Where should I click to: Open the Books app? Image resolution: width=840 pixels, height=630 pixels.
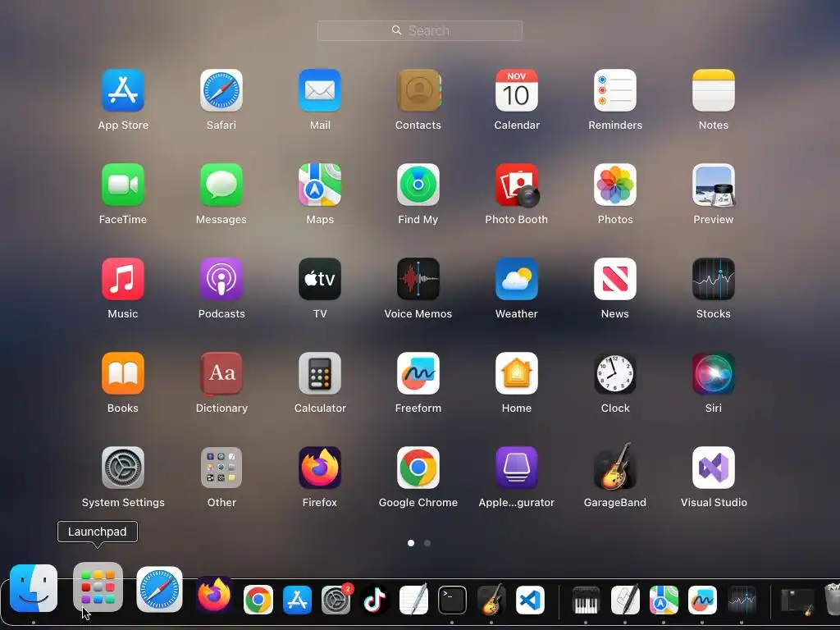tap(123, 373)
